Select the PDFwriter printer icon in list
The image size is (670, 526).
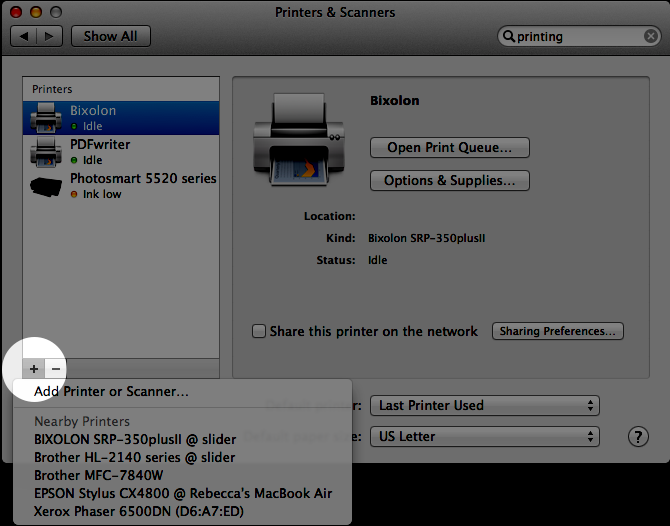click(46, 152)
